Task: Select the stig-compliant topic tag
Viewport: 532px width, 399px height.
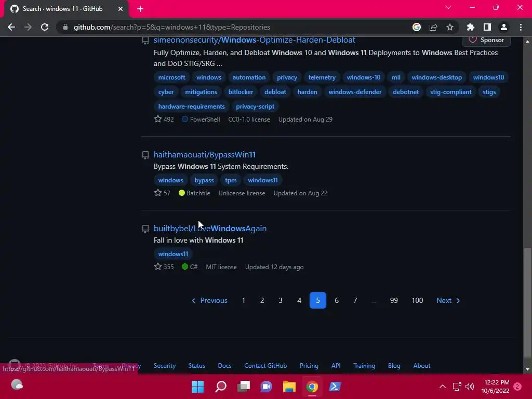Action: coord(450,92)
